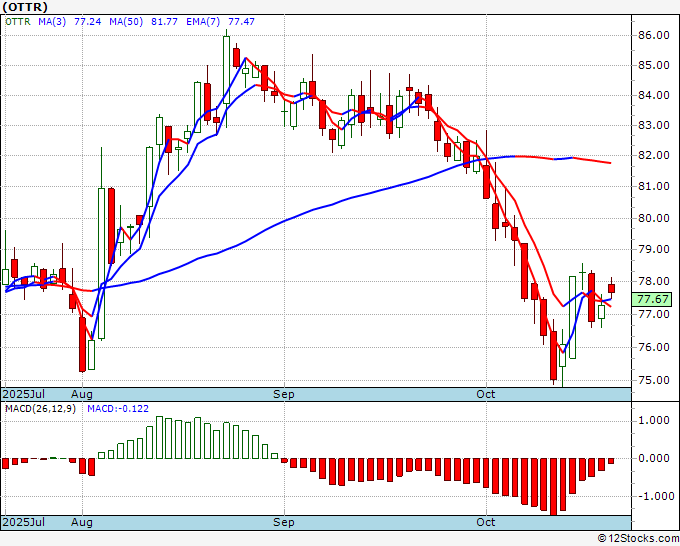
Task: Click the MA(3) legend label
Action: pyautogui.click(x=52, y=21)
